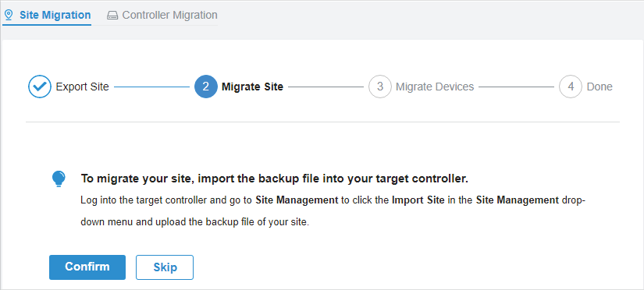Open the Controller Migration tab
Screen dimensions: 644x290
162,15
